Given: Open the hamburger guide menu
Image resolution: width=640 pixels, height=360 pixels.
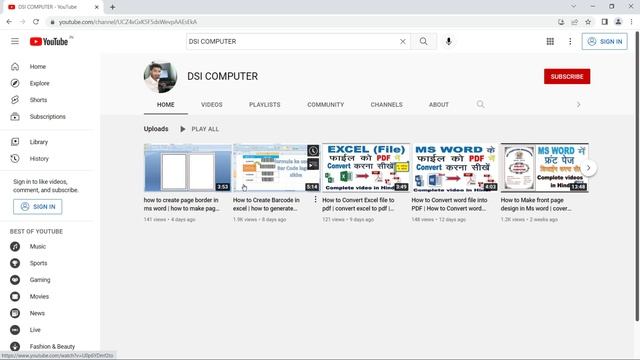Looking at the screenshot, I should point(15,41).
